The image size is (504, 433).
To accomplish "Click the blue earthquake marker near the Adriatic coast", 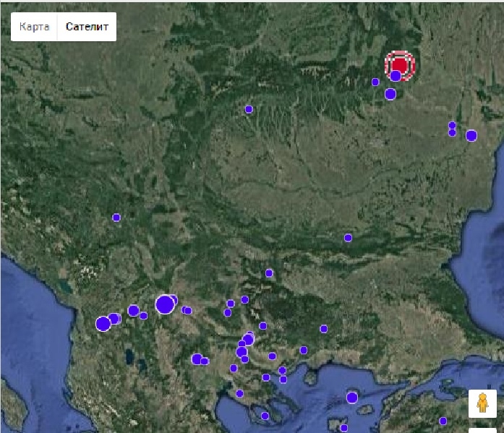I will [103, 323].
